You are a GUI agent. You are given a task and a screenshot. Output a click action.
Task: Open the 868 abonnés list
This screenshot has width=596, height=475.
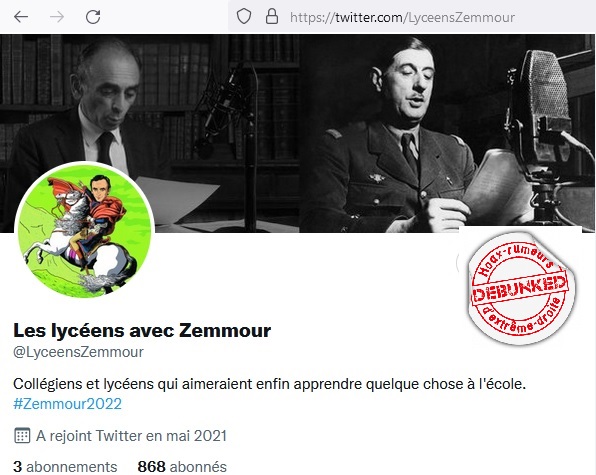[x=182, y=466]
